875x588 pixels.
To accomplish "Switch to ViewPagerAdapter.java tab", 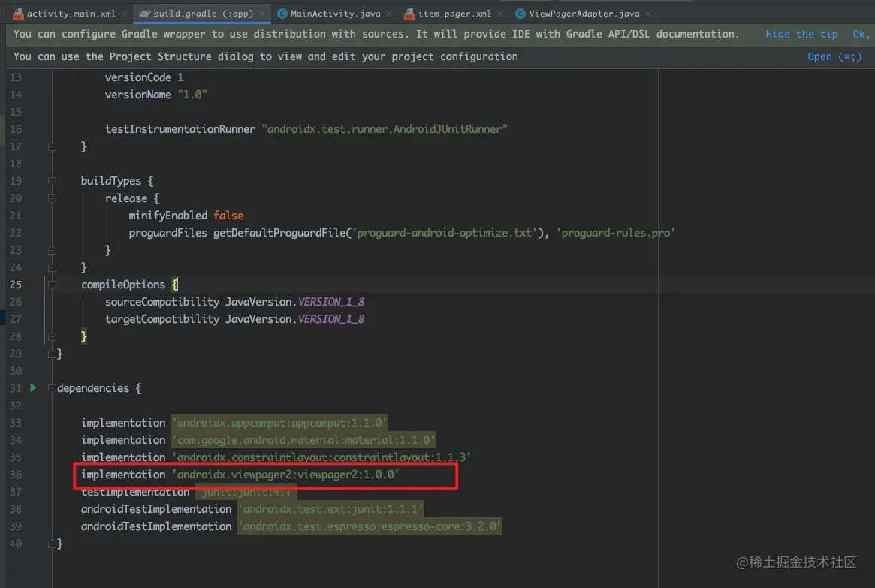I will (584, 14).
